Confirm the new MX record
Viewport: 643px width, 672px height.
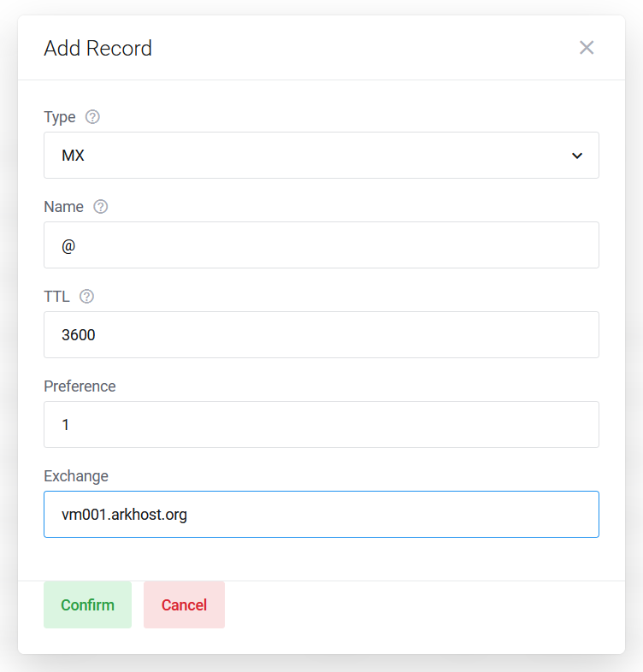click(x=87, y=604)
